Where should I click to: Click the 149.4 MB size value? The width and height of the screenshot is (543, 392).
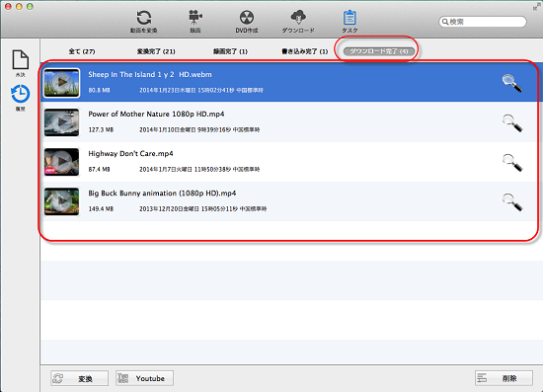[101, 208]
